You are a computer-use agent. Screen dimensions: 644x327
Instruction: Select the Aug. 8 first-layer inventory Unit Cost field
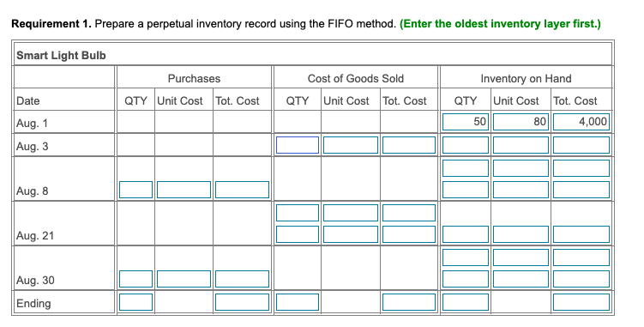pos(521,168)
